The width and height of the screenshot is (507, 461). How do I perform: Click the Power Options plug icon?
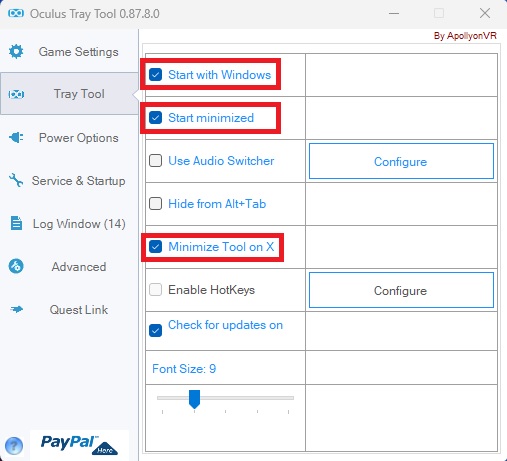click(16, 137)
